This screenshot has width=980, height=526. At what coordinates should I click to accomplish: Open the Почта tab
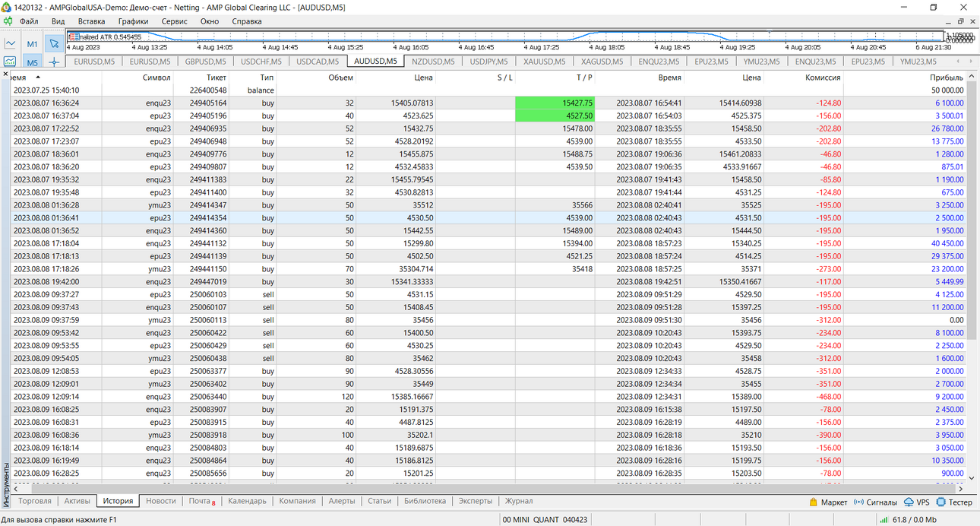201,501
